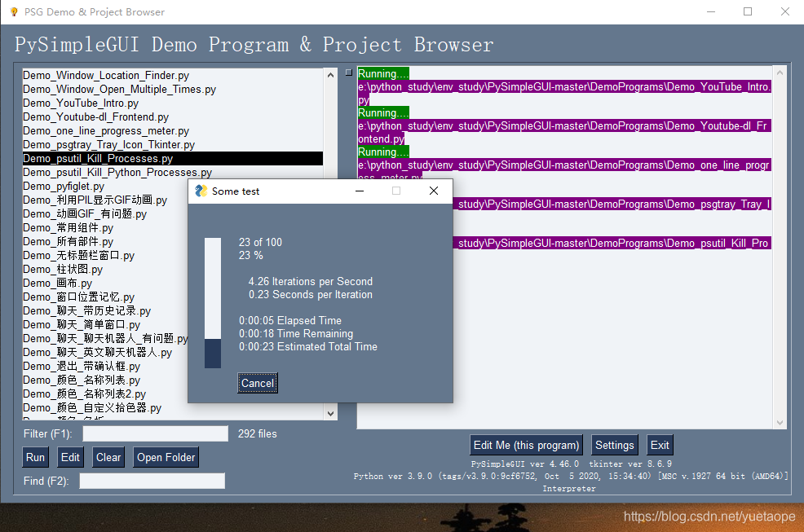The height and width of the screenshot is (532, 804).
Task: Click the output pane scroll-down arrow
Action: 780,422
